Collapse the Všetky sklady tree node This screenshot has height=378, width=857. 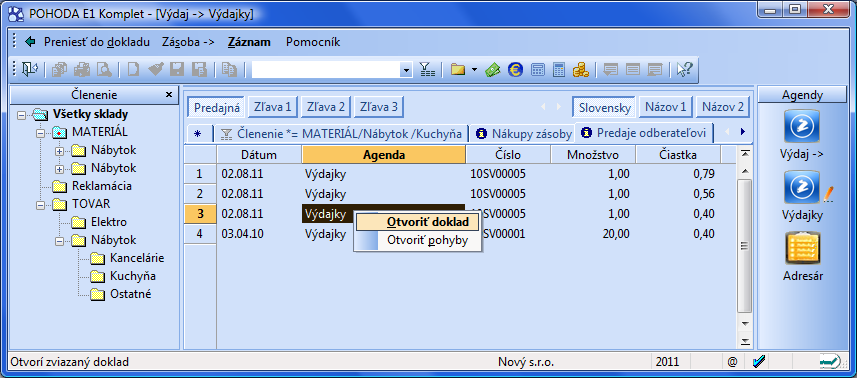coord(22,115)
